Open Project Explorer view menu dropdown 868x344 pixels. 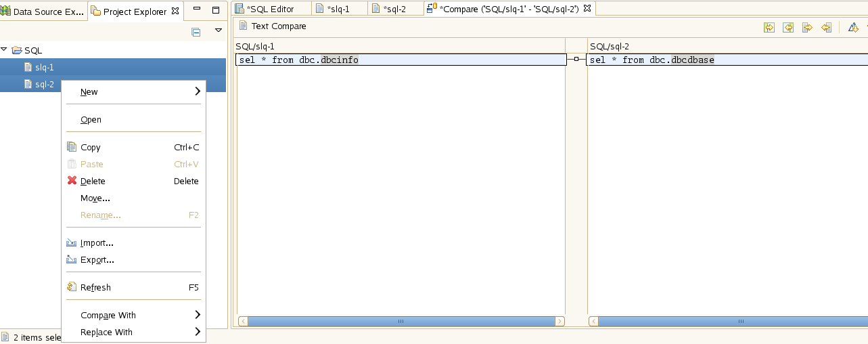pos(218,30)
